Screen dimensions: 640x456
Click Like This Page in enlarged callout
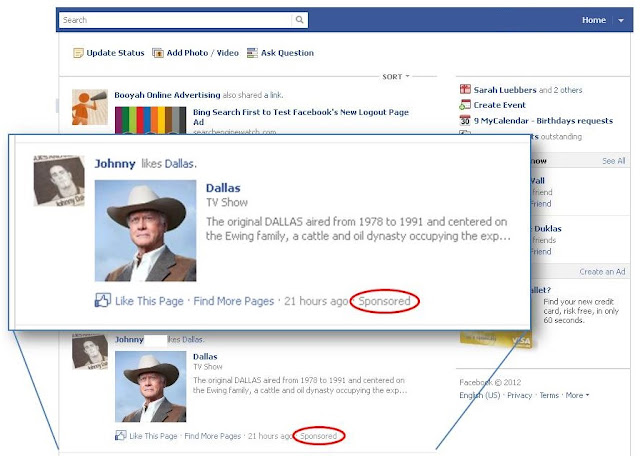[x=149, y=301]
